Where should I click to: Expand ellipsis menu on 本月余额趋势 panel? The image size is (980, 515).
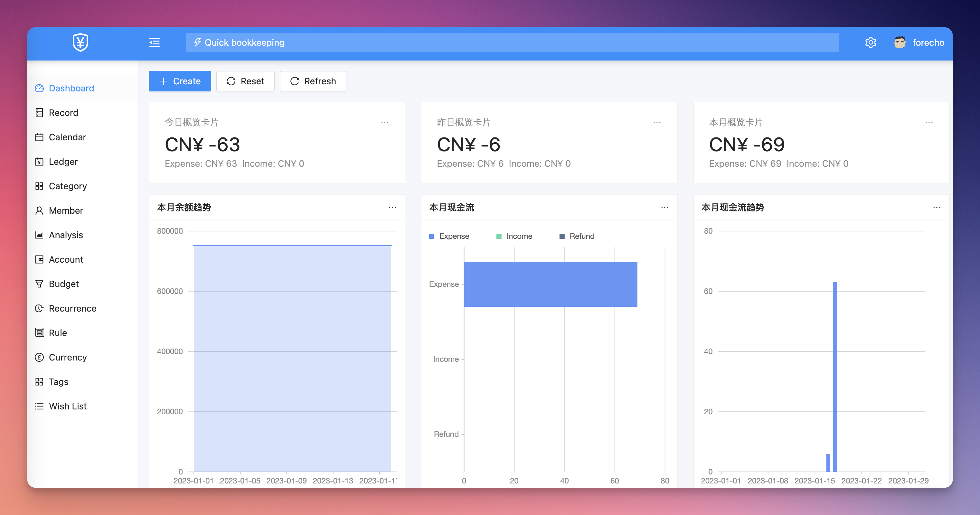tap(392, 207)
